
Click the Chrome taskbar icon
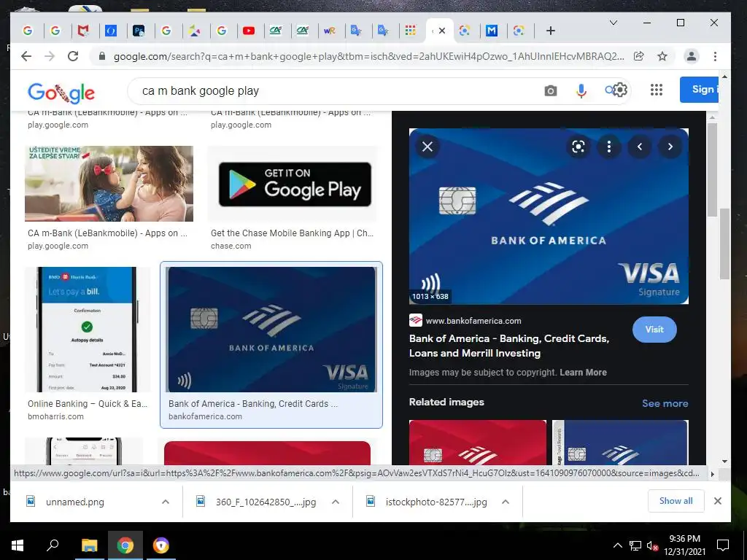coord(125,545)
